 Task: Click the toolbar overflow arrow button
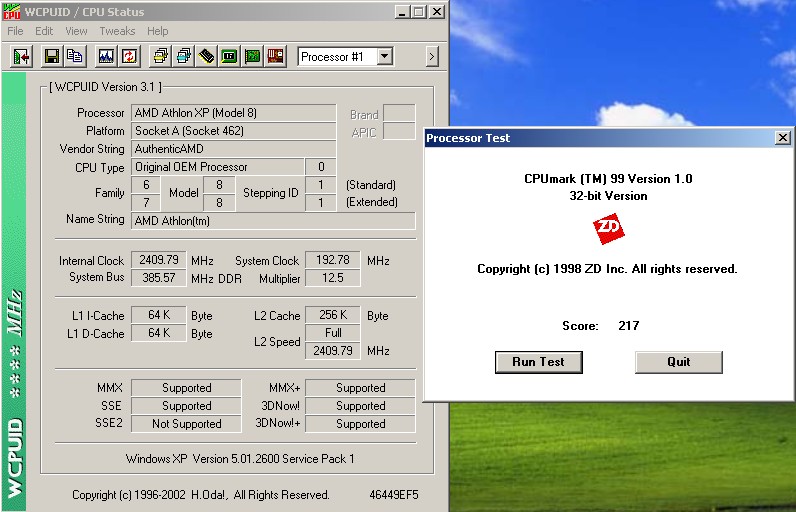[x=432, y=57]
